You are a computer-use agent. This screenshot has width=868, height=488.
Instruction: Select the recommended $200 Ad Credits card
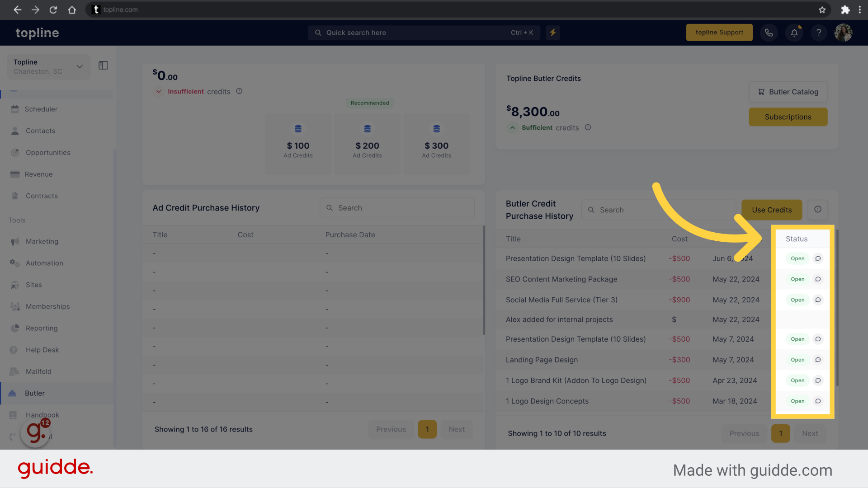click(368, 144)
